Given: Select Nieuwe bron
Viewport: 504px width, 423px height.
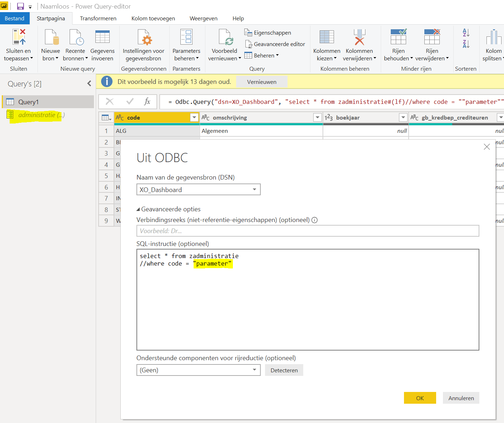Looking at the screenshot, I should tap(50, 45).
